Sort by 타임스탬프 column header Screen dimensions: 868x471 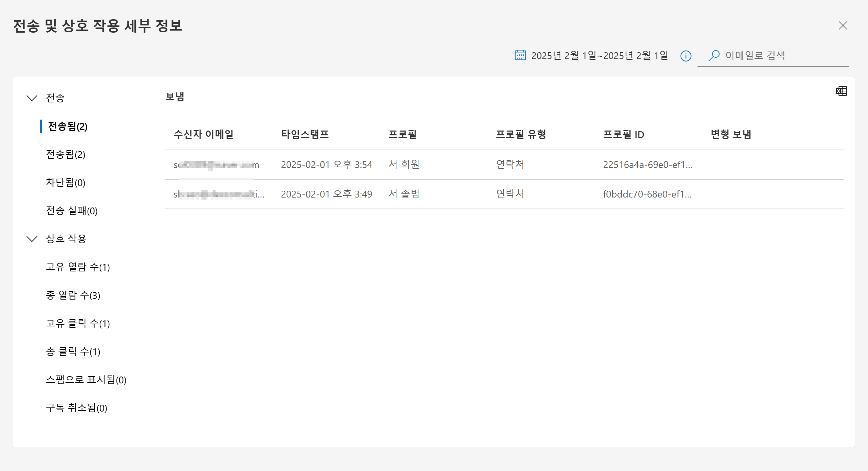point(305,134)
